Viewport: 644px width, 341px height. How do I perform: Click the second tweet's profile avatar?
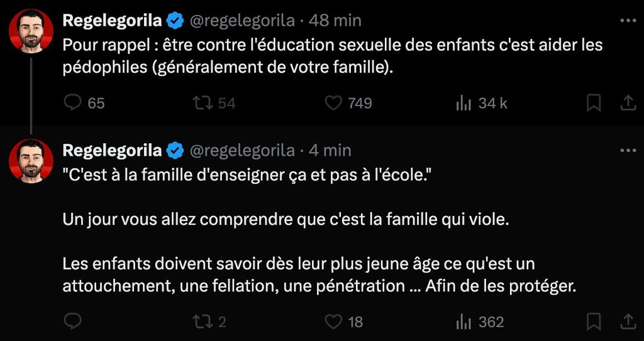pyautogui.click(x=31, y=161)
